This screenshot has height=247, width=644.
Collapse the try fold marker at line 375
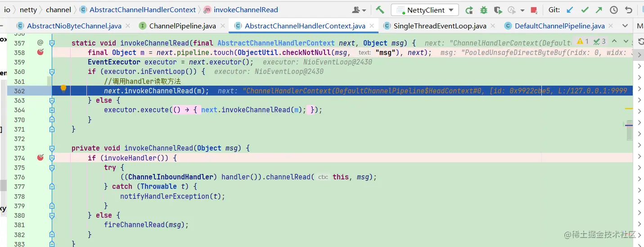pyautogui.click(x=52, y=167)
